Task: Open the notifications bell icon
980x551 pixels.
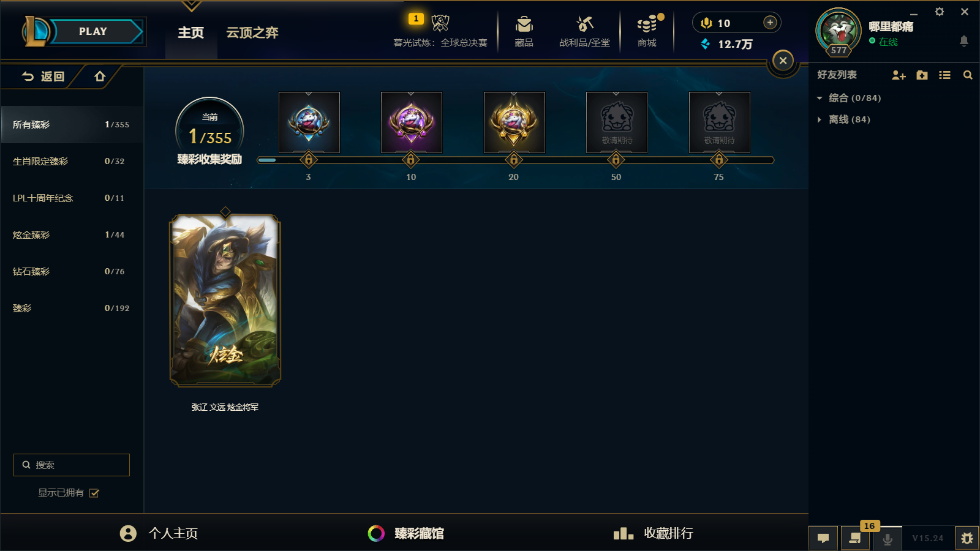Action: pyautogui.click(x=963, y=41)
